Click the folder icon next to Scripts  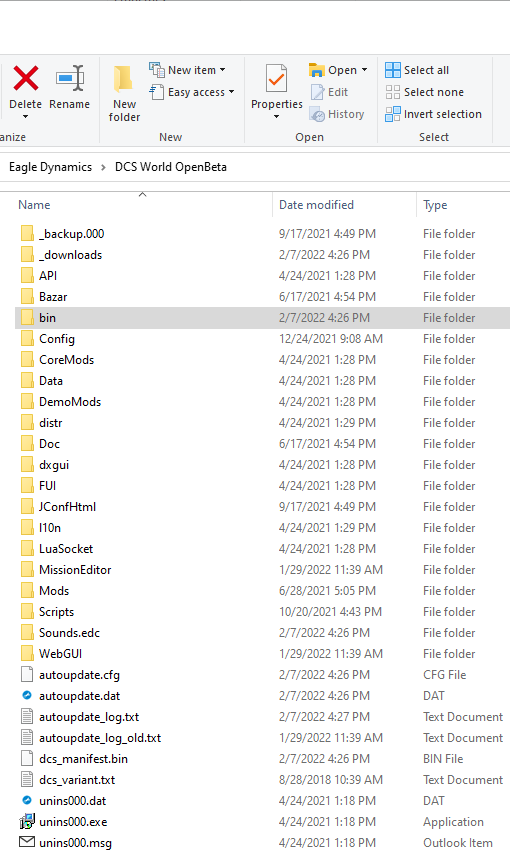coord(27,612)
